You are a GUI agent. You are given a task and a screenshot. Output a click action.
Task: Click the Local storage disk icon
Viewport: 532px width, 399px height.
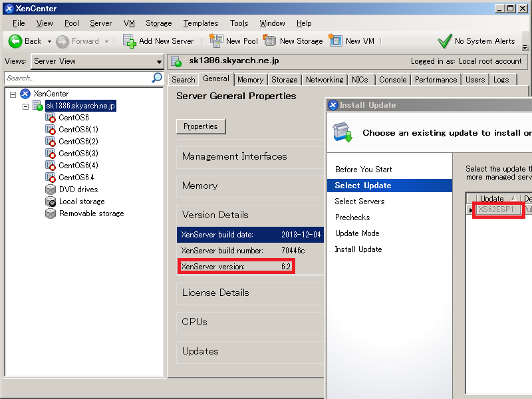click(x=51, y=201)
